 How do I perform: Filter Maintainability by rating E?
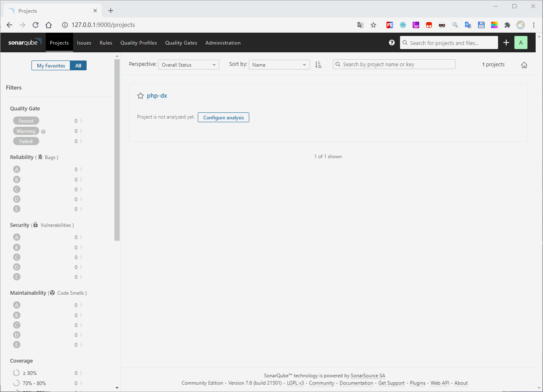pos(17,345)
